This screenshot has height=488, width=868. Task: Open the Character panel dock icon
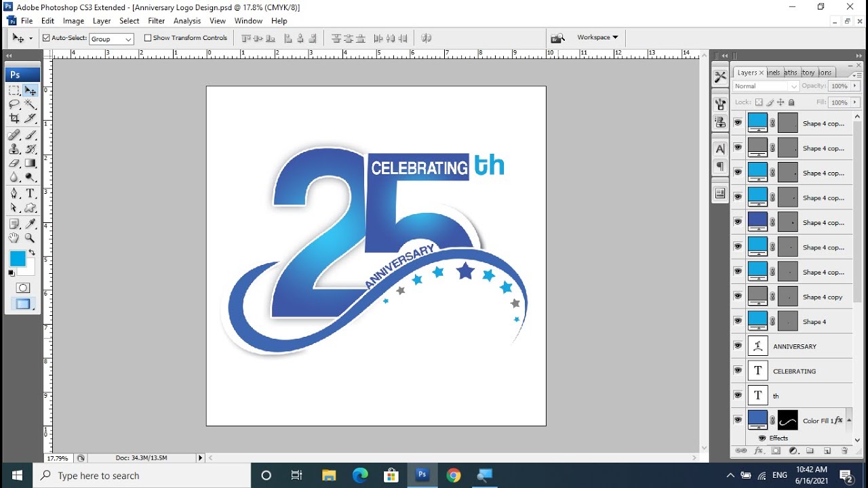coord(720,149)
